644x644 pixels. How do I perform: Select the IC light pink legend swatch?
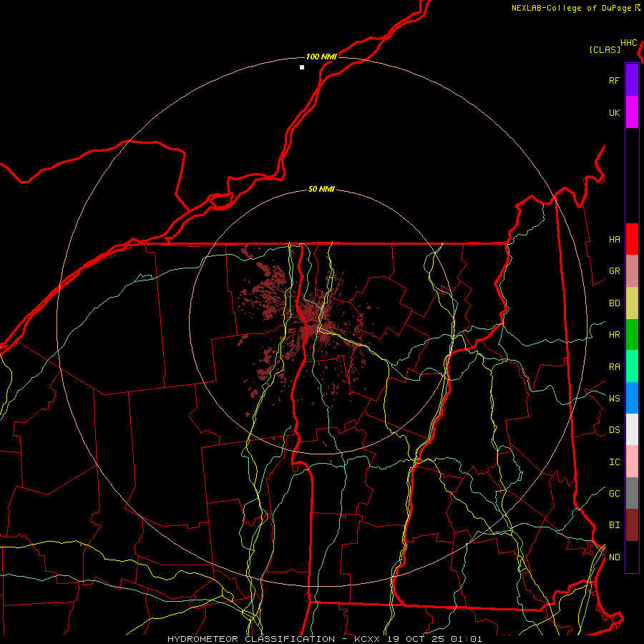click(632, 462)
